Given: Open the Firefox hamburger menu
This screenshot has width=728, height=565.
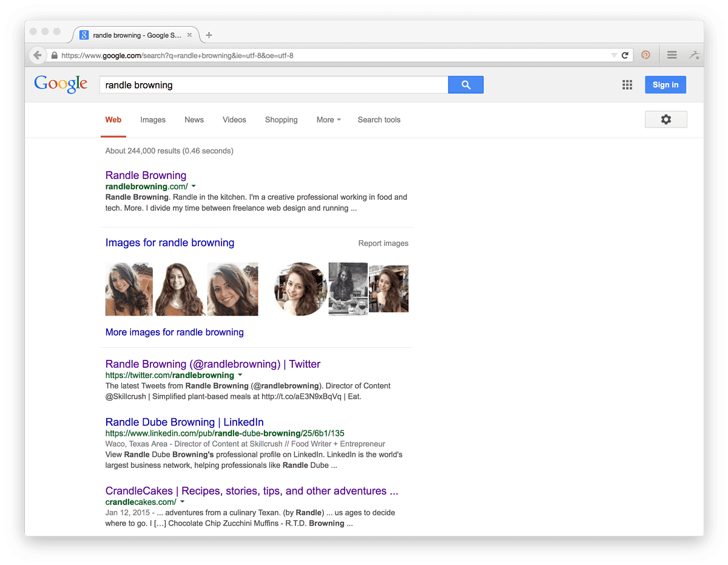Looking at the screenshot, I should [x=672, y=55].
